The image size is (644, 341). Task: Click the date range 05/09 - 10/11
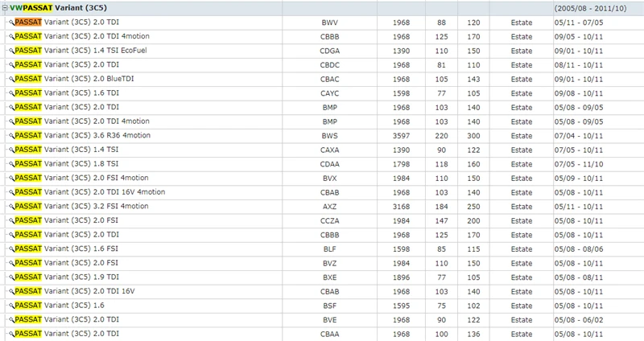(x=579, y=178)
